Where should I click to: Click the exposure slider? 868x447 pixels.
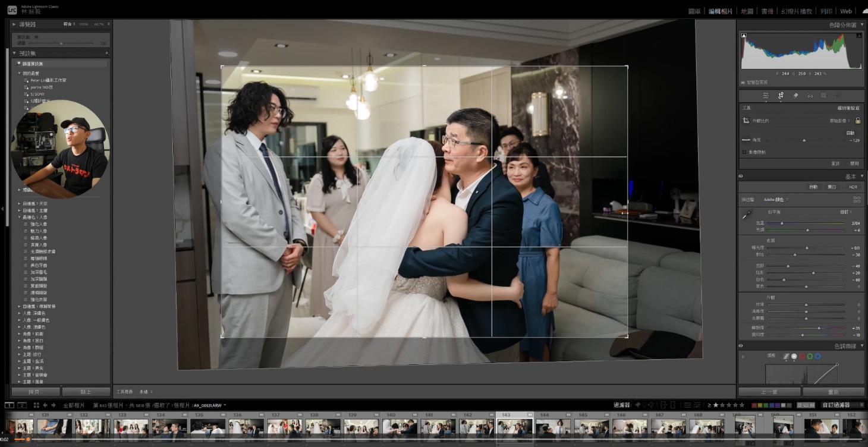pos(806,248)
